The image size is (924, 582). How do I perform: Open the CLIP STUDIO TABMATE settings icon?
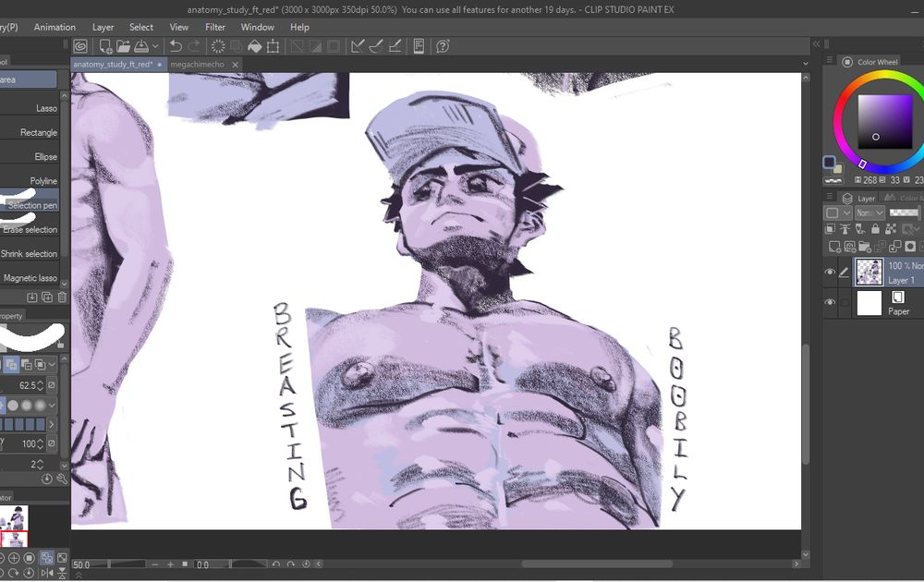419,46
